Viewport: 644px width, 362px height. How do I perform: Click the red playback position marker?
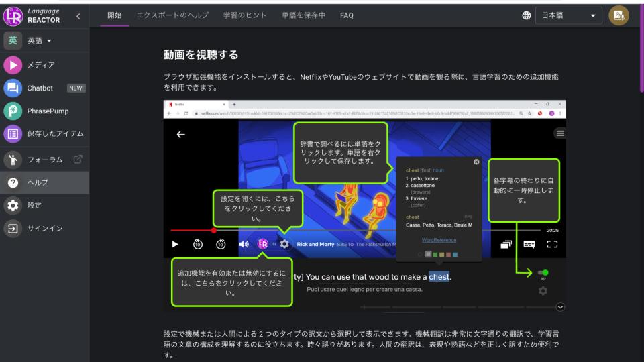tap(213, 230)
